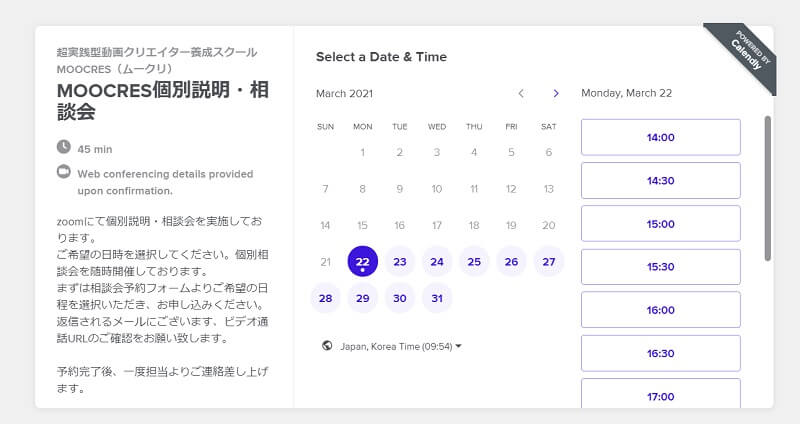Viewport: 800px width, 424px height.
Task: Pick March 26 on the calendar
Action: [511, 261]
